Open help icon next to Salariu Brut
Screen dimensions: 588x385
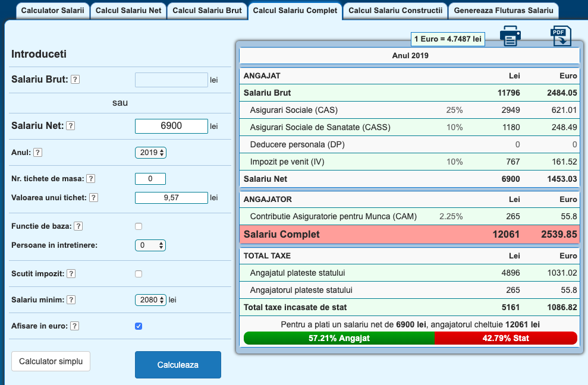click(x=75, y=80)
